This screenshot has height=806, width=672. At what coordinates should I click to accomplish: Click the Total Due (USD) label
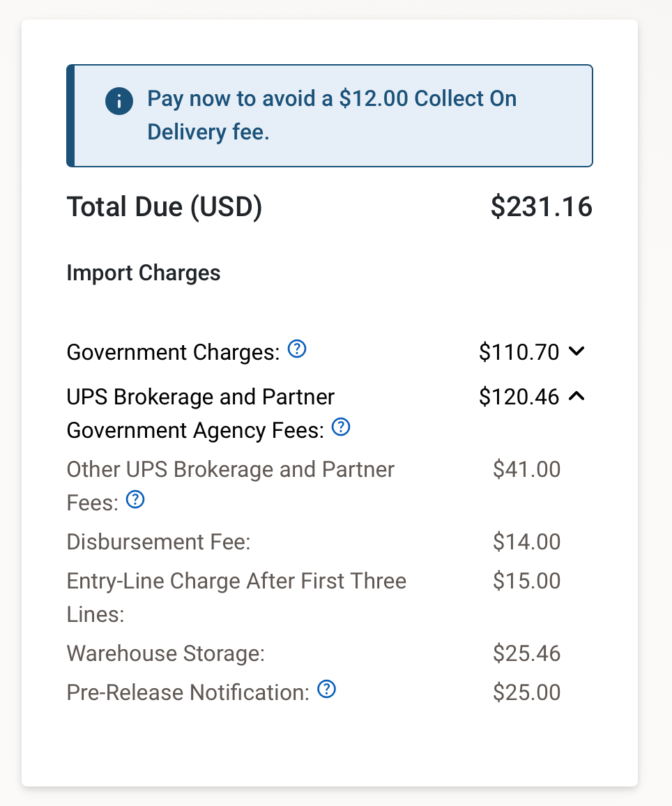[165, 206]
